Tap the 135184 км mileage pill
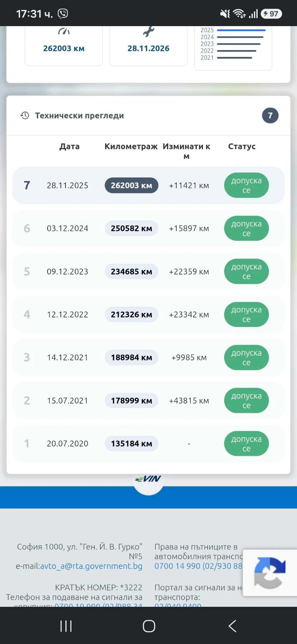The width and height of the screenshot is (297, 644). click(132, 444)
